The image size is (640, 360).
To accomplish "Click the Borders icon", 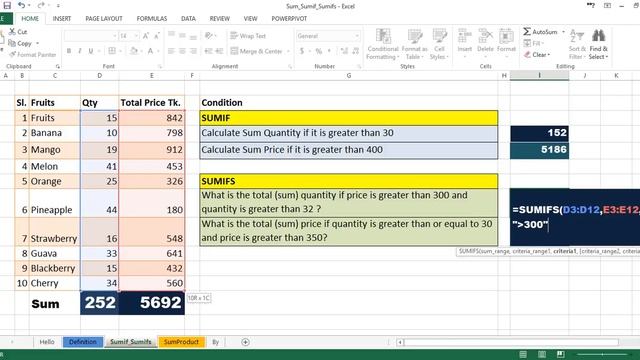I will coord(112,51).
